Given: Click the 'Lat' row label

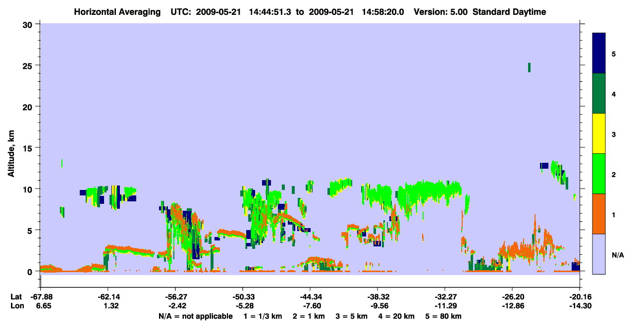Looking at the screenshot, I should click(16, 297).
